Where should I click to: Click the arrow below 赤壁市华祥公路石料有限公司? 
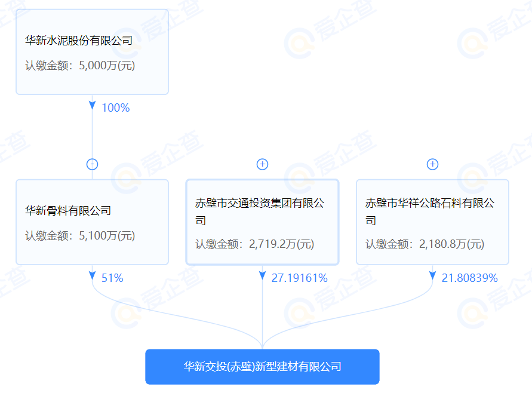coord(432,275)
